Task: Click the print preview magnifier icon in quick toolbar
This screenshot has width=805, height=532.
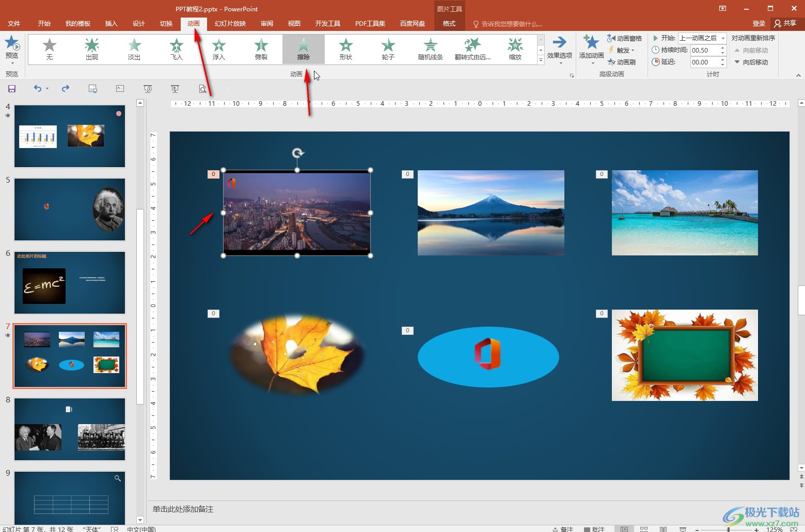Action: click(x=203, y=89)
